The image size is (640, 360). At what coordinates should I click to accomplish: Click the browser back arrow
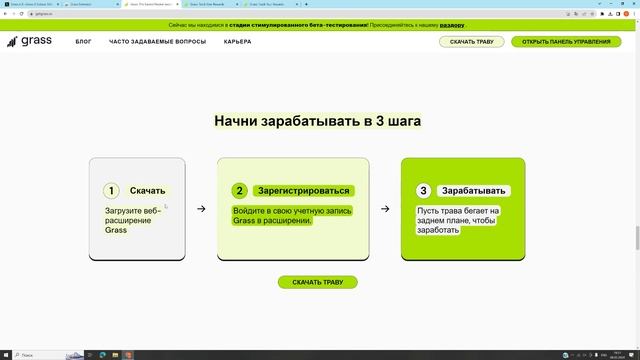[x=5, y=14]
